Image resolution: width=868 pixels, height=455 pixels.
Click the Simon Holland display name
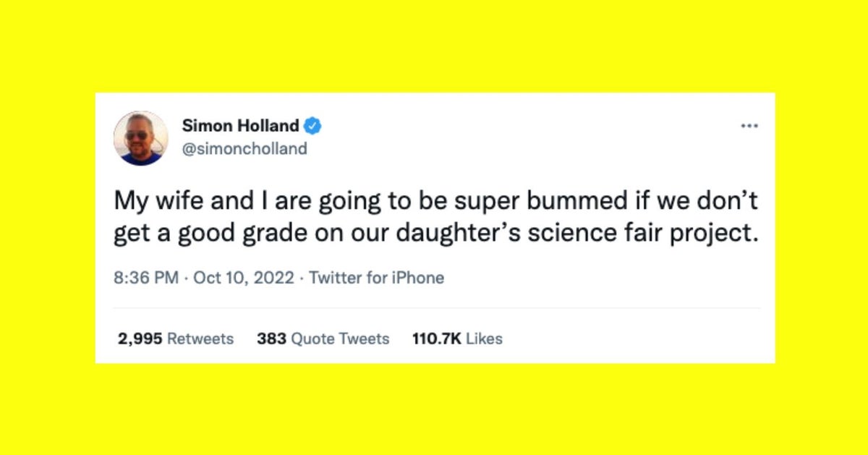[240, 124]
